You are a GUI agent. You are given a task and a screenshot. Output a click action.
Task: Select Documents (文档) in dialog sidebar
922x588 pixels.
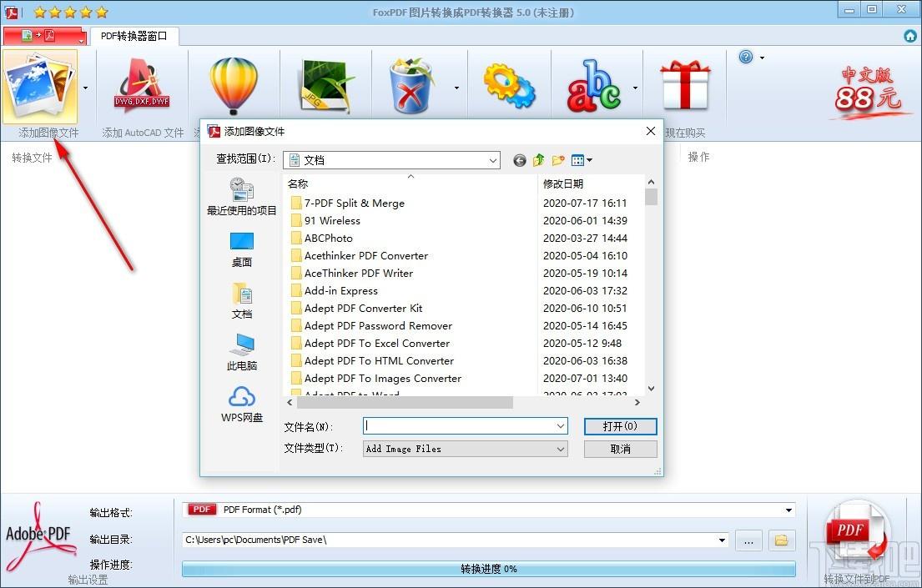click(242, 300)
